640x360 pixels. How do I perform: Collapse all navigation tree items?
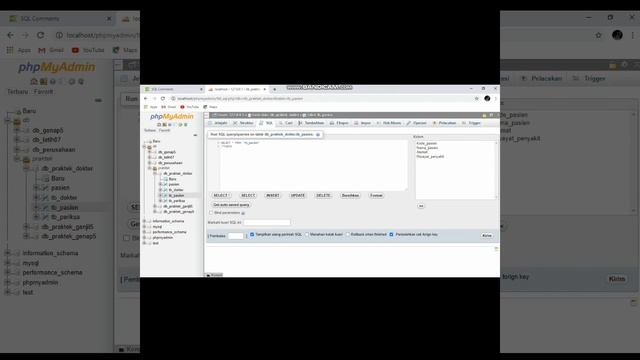click(x=195, y=135)
